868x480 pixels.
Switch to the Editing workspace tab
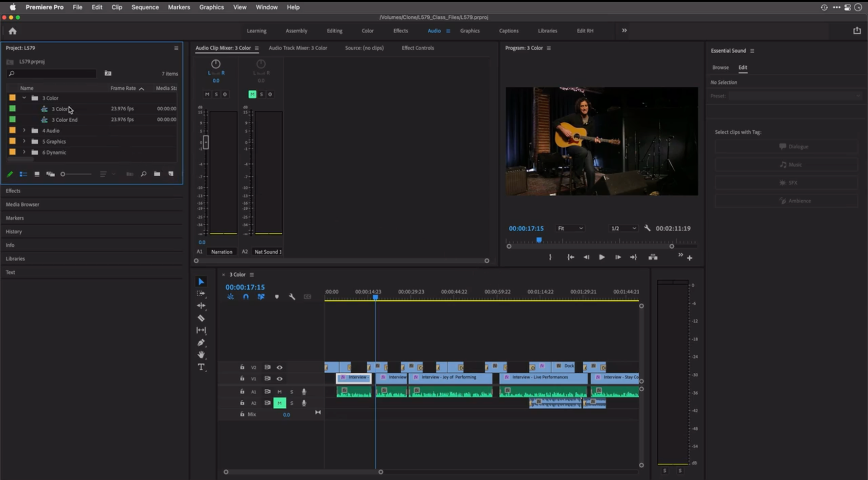(334, 30)
